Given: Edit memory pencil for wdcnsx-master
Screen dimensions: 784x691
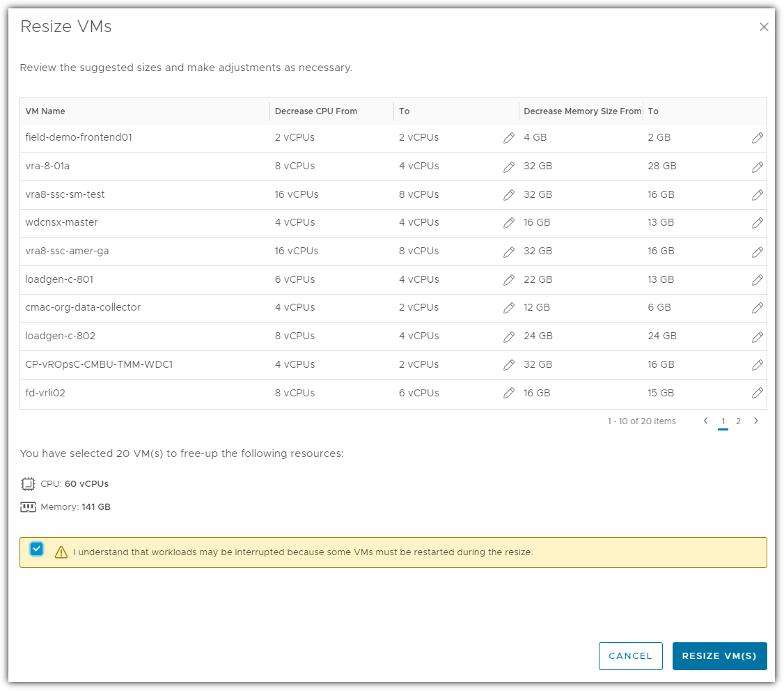Looking at the screenshot, I should coord(758,223).
